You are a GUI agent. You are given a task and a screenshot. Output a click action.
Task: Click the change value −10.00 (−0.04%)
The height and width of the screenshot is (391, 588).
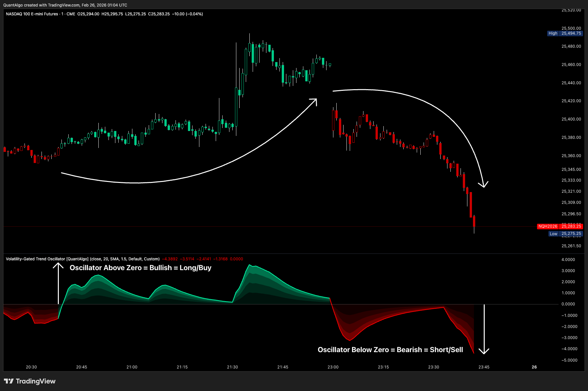click(188, 14)
